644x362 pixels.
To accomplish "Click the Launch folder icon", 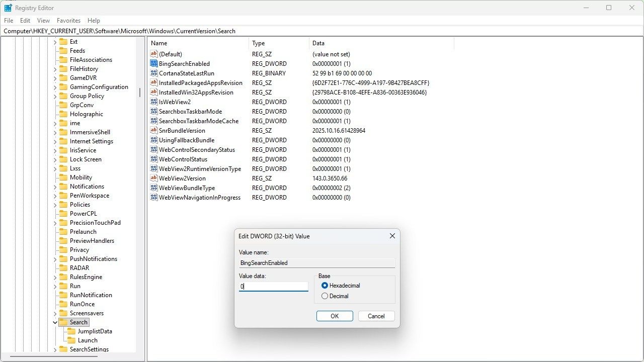I will (71, 340).
